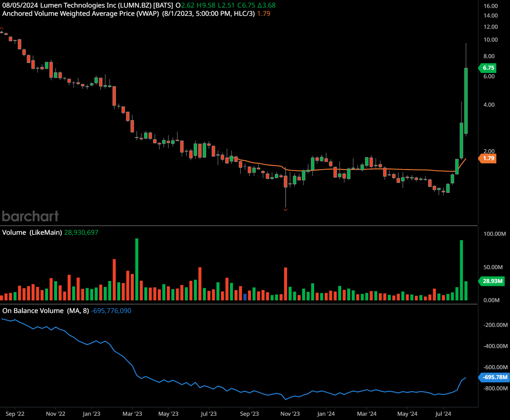Click the -600.00M OBV axis tick
Screen dimensions: 510x420
point(495,367)
